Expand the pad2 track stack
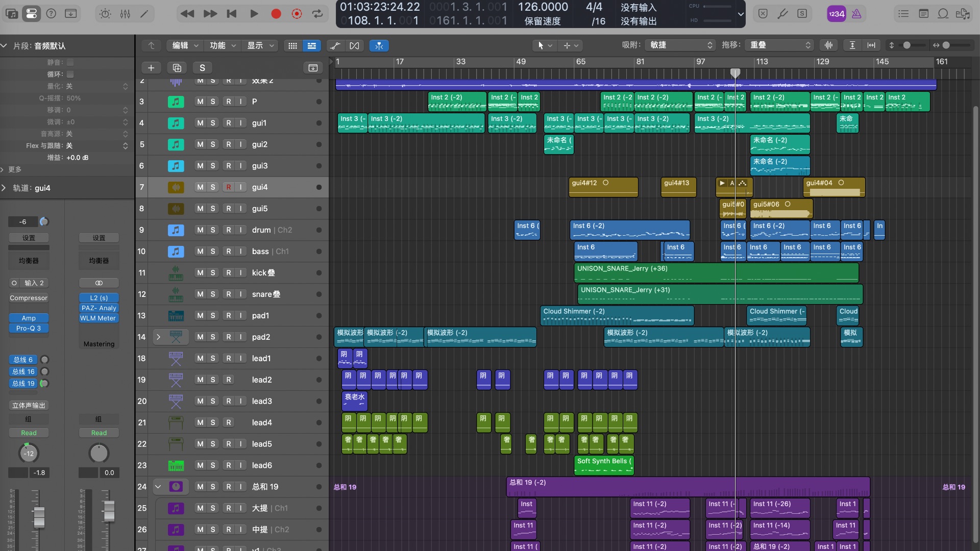 pos(158,337)
